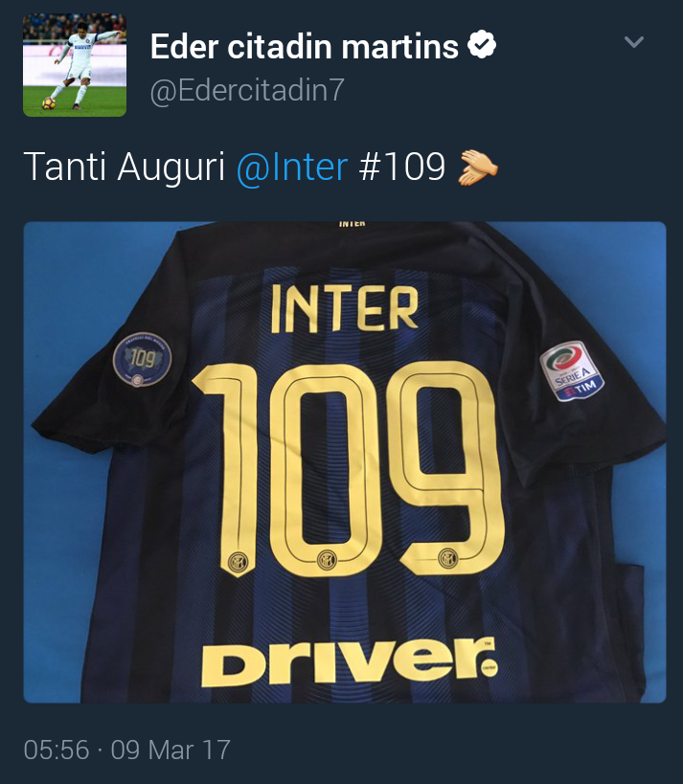Click the gold INTER text on jersey
Viewport: 683px width, 784px height.
[344, 309]
